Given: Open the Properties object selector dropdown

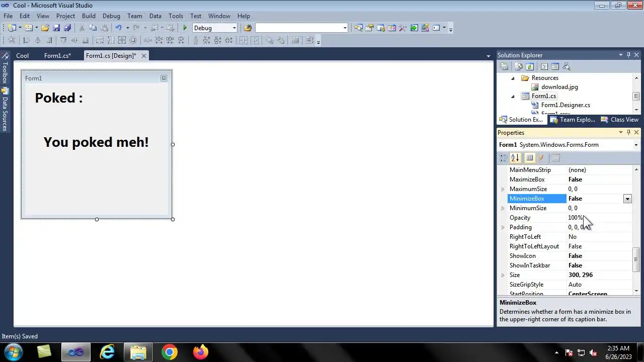Looking at the screenshot, I should 636,145.
